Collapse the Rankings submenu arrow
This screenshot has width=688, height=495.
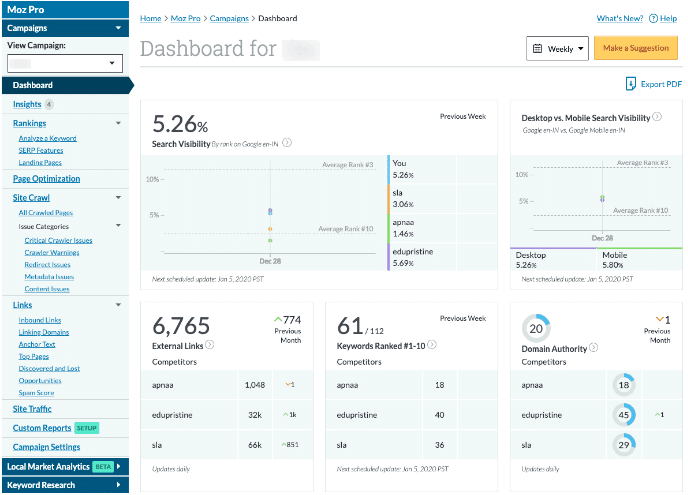(118, 123)
